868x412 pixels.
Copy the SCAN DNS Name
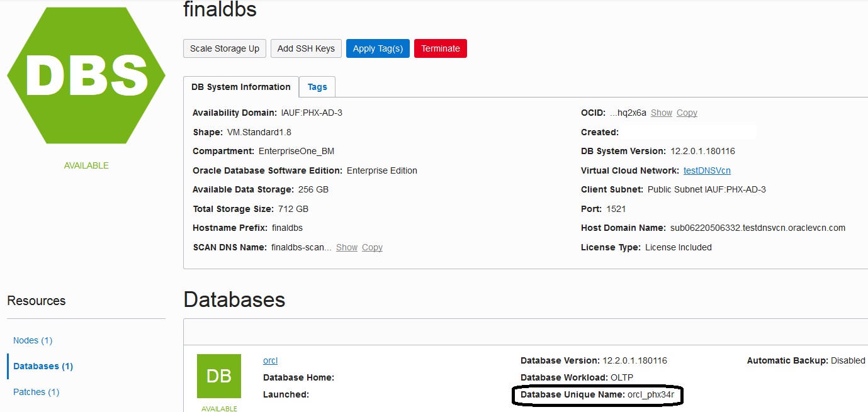click(x=372, y=247)
